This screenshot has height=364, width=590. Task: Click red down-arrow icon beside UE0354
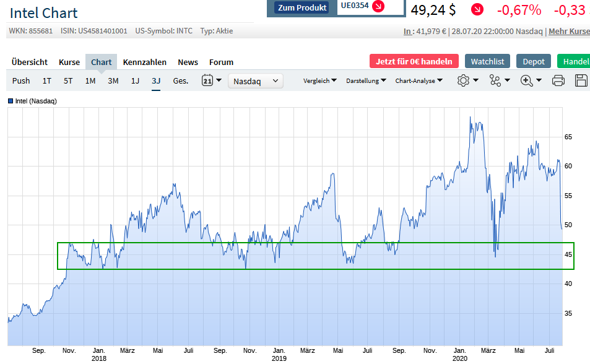pos(378,6)
